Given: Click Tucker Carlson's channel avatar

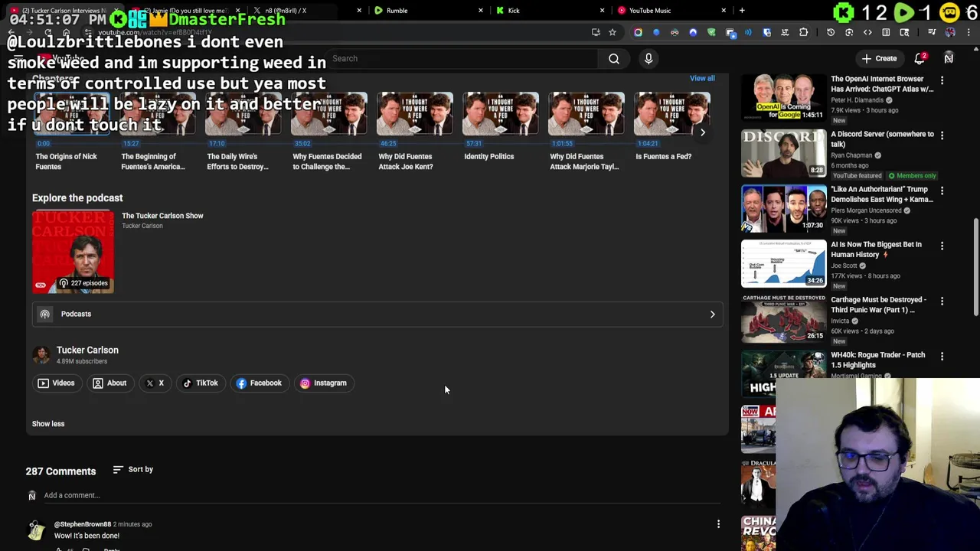Looking at the screenshot, I should 41,354.
